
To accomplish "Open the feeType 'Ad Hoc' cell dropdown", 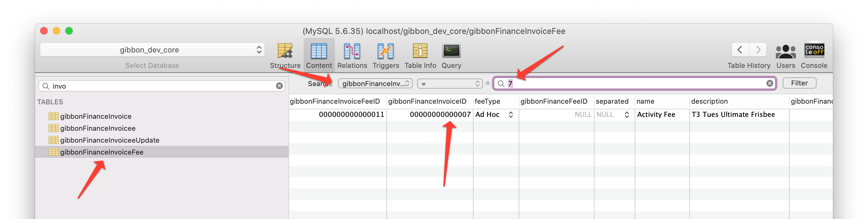I will click(511, 115).
